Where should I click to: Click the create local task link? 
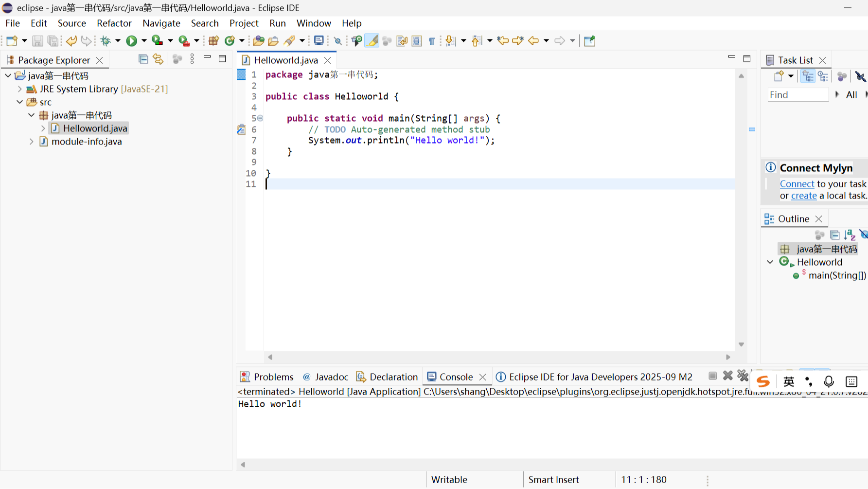[x=803, y=196]
